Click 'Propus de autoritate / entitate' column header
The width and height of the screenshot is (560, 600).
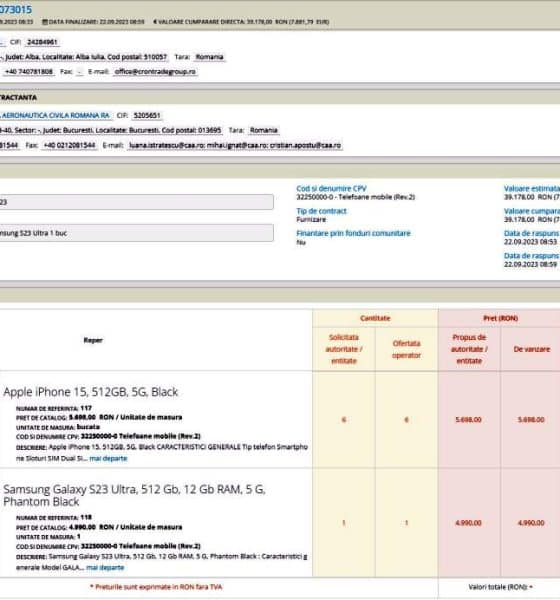tap(469, 349)
